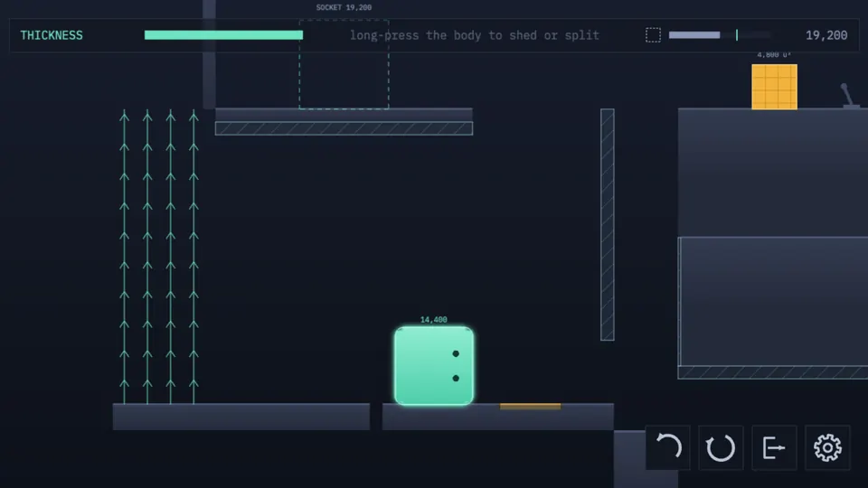The image size is (868, 488).
Task: Open settings with the gear icon
Action: tap(827, 447)
